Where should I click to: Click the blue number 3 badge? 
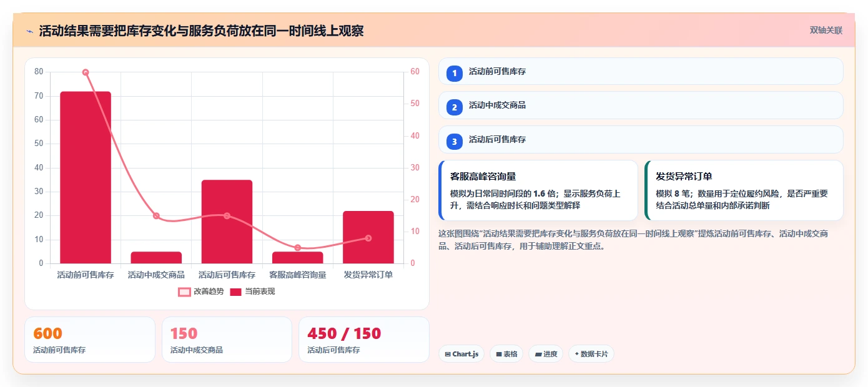[x=455, y=141]
